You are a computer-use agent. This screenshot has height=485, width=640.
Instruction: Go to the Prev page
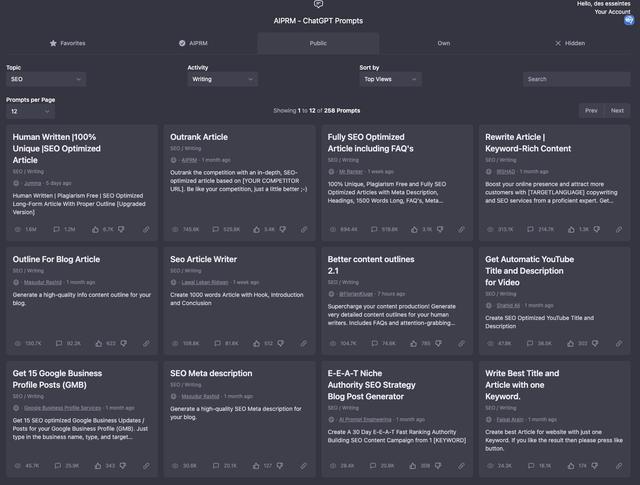click(591, 111)
